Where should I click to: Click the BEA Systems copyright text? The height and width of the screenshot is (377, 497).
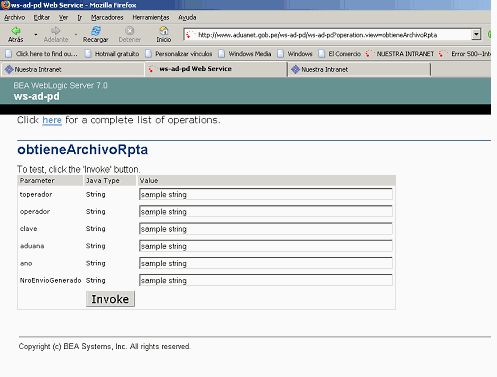tap(105, 346)
